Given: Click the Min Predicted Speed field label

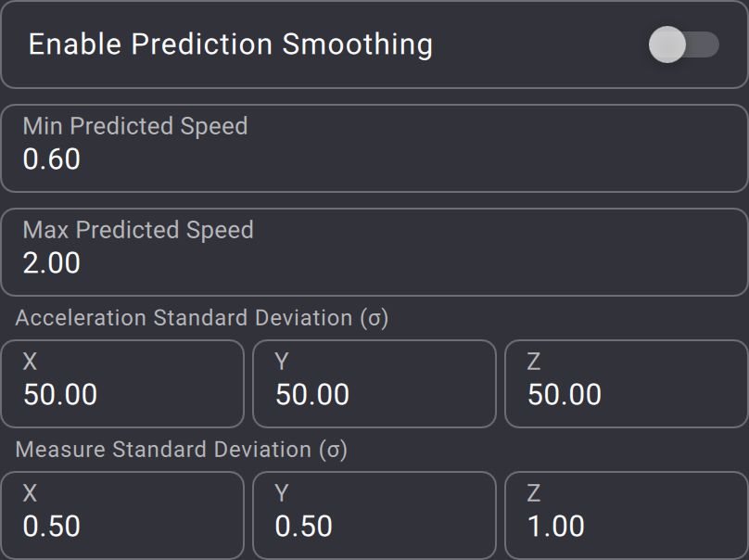Looking at the screenshot, I should [135, 126].
